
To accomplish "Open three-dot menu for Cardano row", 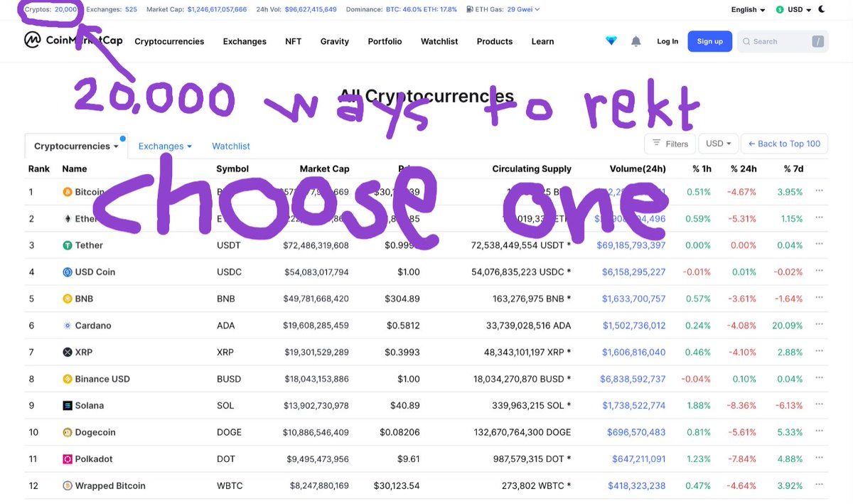I will tap(820, 324).
